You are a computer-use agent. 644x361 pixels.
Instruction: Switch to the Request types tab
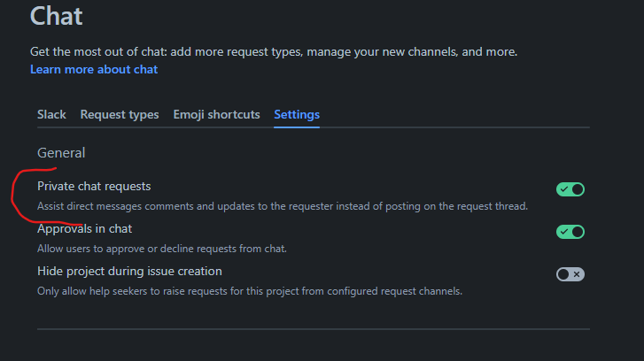coord(120,115)
